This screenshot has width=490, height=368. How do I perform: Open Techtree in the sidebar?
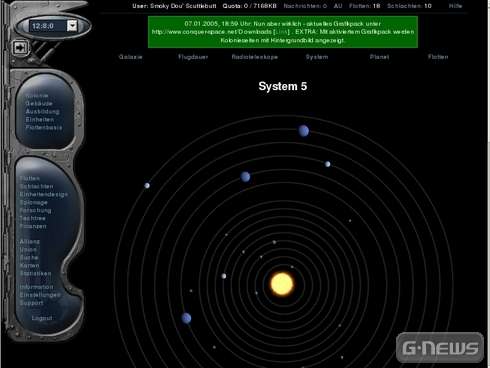coord(32,218)
